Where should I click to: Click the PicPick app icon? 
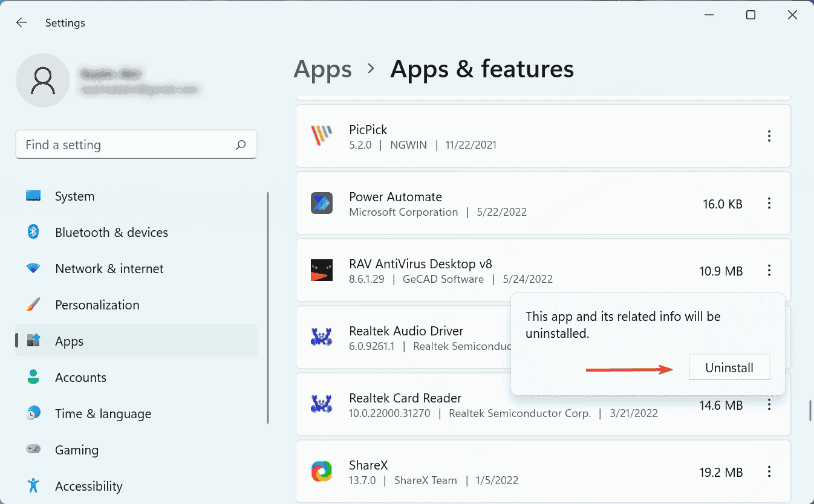coord(321,137)
